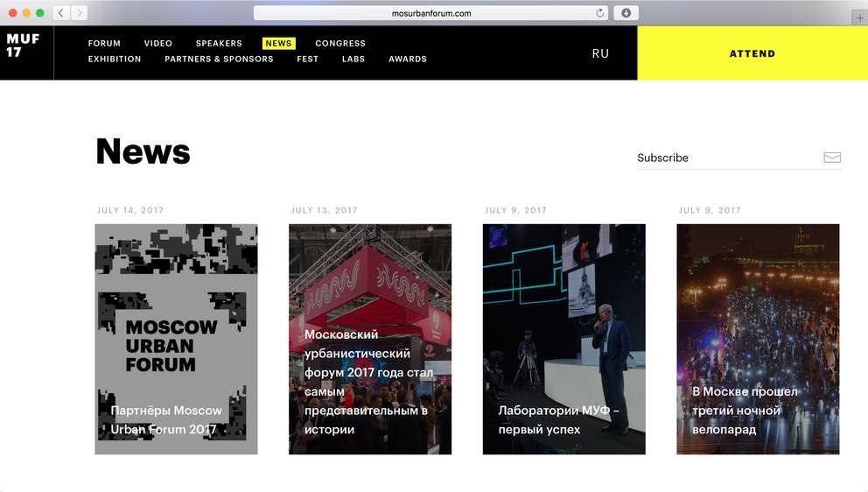This screenshot has height=492, width=868.
Task: Switch language to RU
Action: (x=600, y=53)
